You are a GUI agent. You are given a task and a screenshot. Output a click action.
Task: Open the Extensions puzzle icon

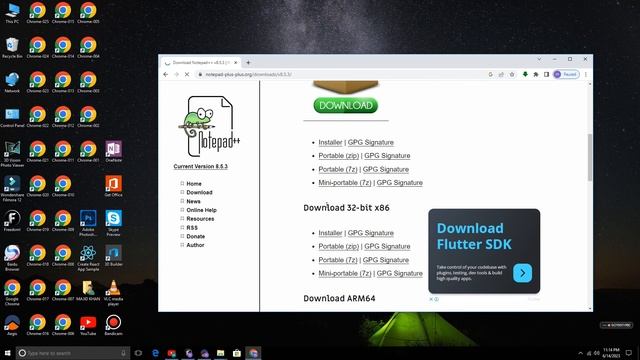[x=536, y=74]
